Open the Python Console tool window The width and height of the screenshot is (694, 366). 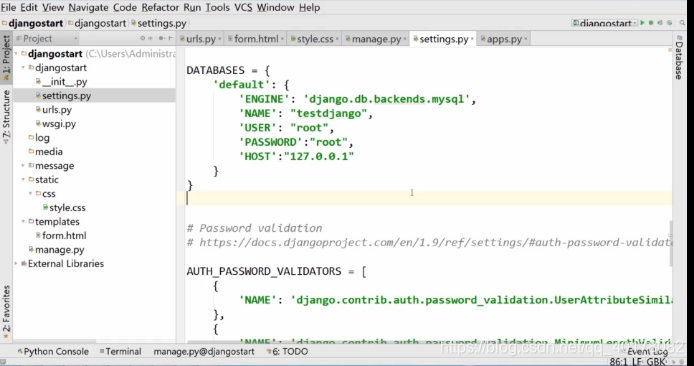click(53, 351)
